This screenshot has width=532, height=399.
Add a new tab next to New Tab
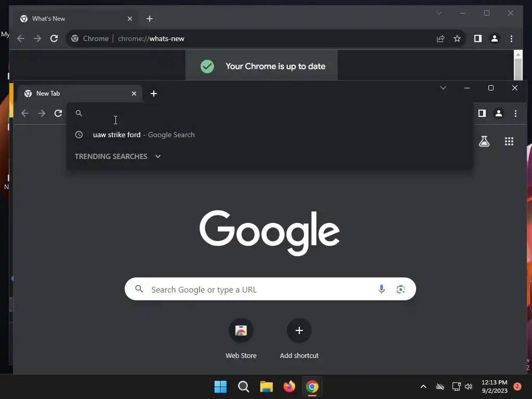point(154,94)
